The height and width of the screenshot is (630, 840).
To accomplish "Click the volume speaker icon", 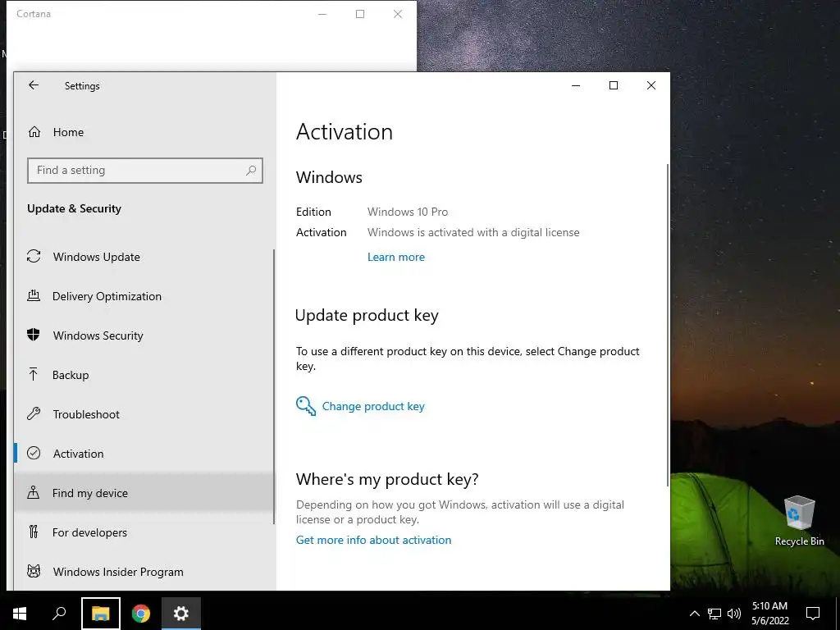I will tap(734, 614).
